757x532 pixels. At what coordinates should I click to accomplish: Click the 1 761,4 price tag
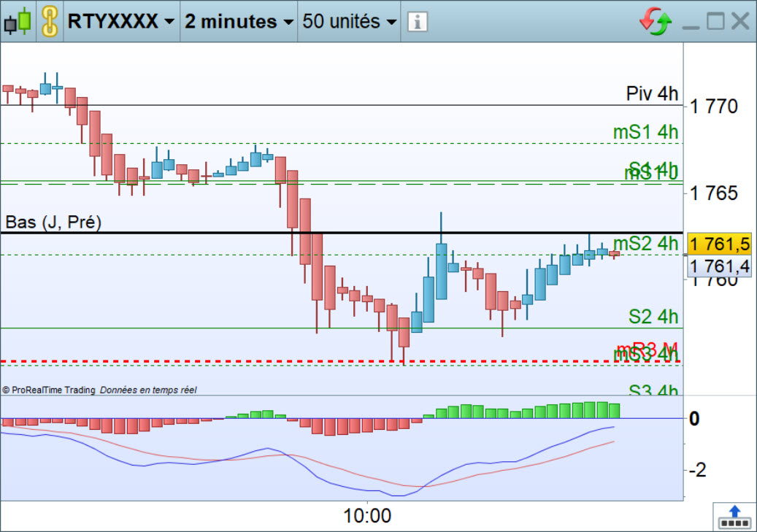(719, 266)
